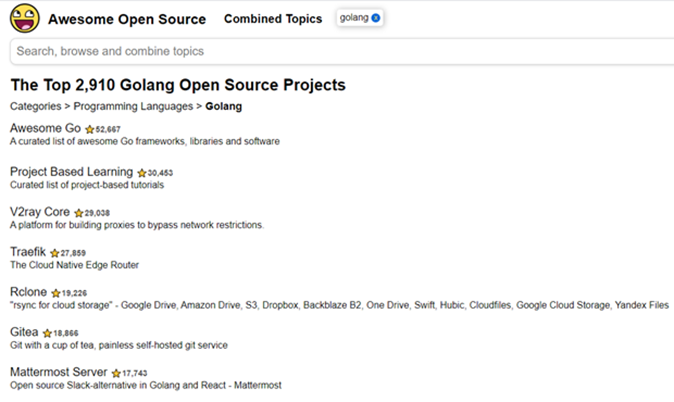Open the Mattermost Server project
Screen dimensions: 674x402
[58, 372]
